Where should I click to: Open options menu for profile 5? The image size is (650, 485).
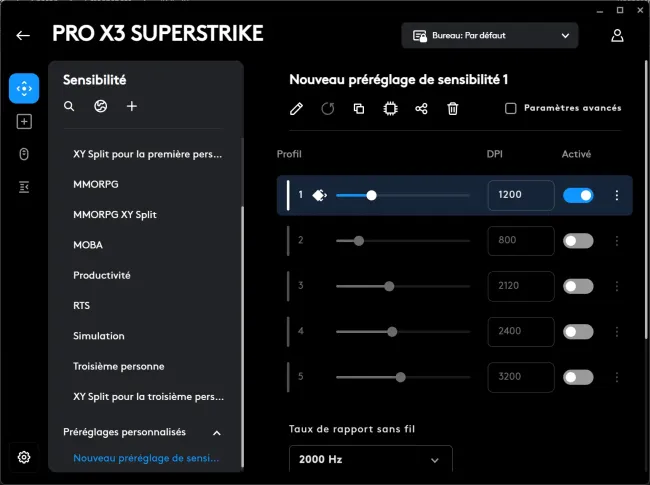pos(617,377)
